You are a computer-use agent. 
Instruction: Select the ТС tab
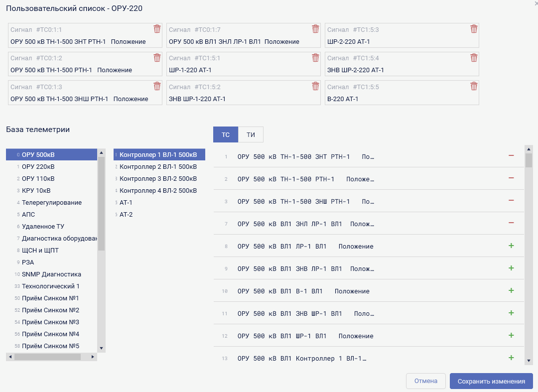click(226, 134)
